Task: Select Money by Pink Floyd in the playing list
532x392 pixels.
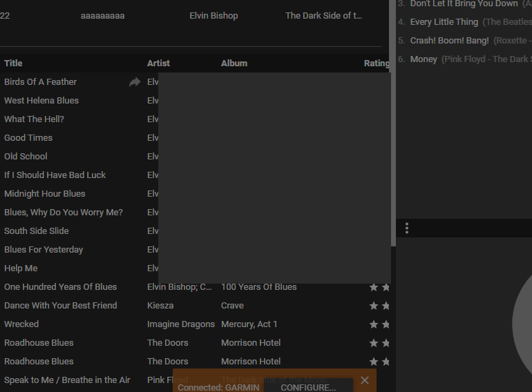Action: [424, 59]
